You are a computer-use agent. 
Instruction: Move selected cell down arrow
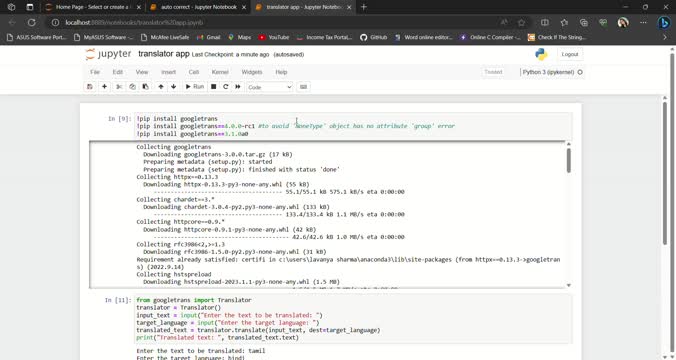pyautogui.click(x=173, y=87)
